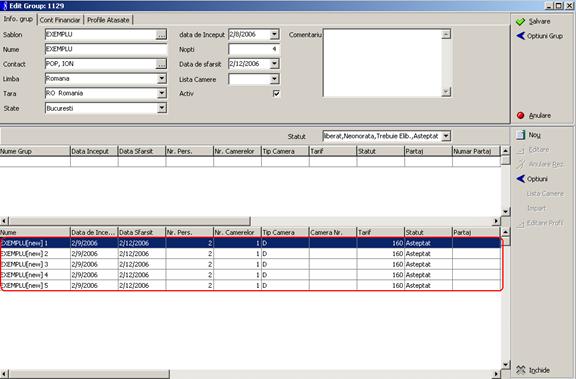Image resolution: width=576 pixels, height=379 pixels.
Task: Select row EXEMPLU[new] 4
Action: (x=250, y=275)
